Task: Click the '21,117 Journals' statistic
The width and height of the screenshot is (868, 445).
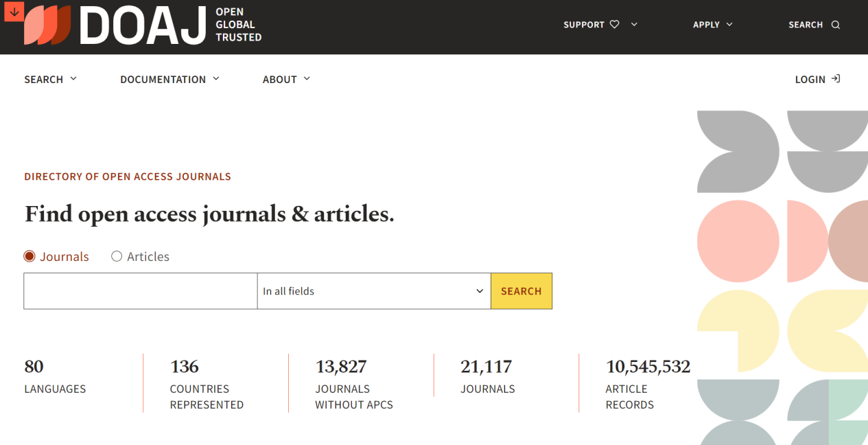Action: pyautogui.click(x=488, y=377)
